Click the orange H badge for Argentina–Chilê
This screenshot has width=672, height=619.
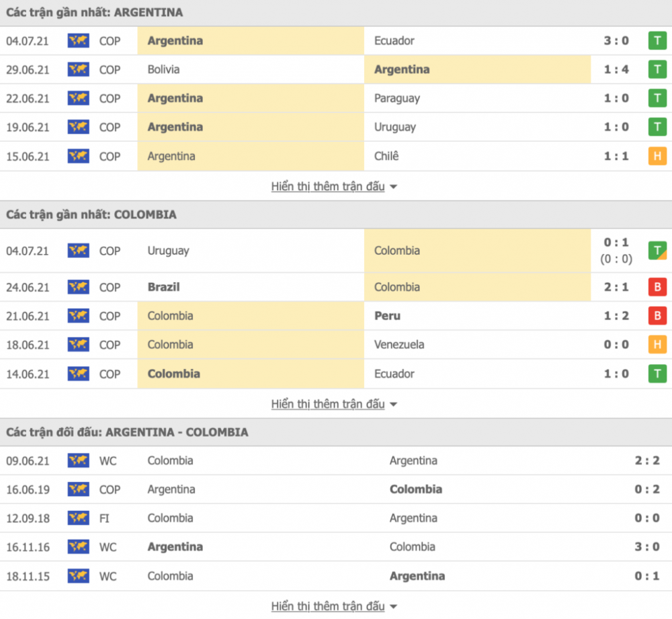pos(657,156)
